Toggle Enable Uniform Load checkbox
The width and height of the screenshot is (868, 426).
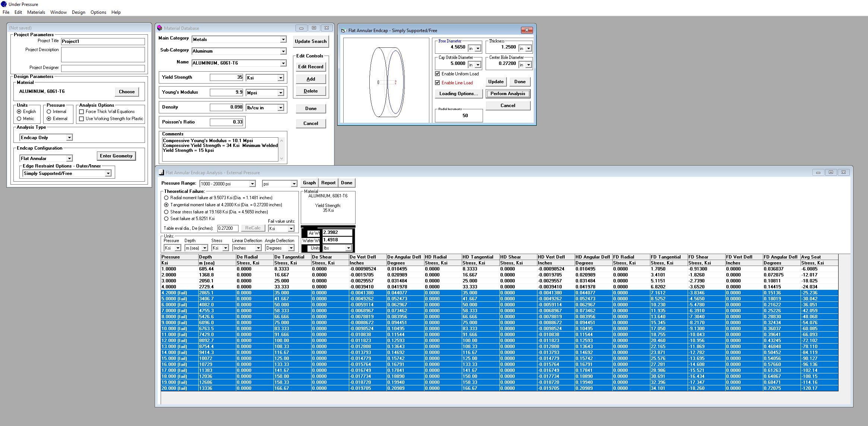tap(438, 74)
